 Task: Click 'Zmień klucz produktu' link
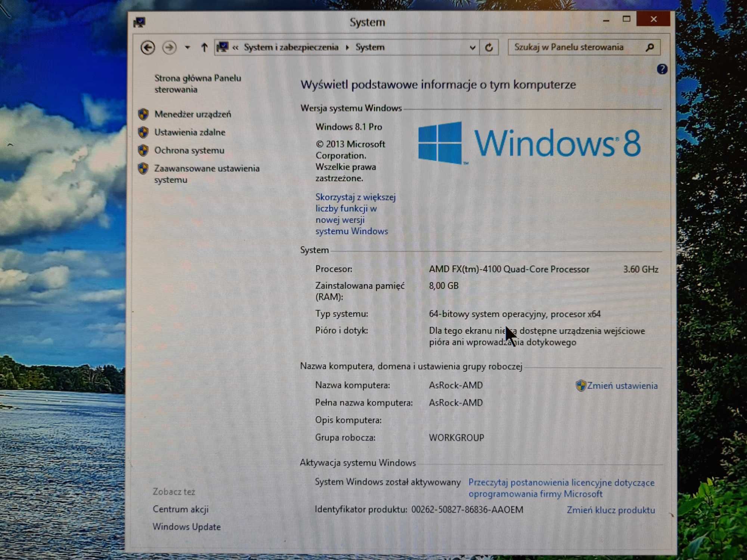pyautogui.click(x=611, y=510)
